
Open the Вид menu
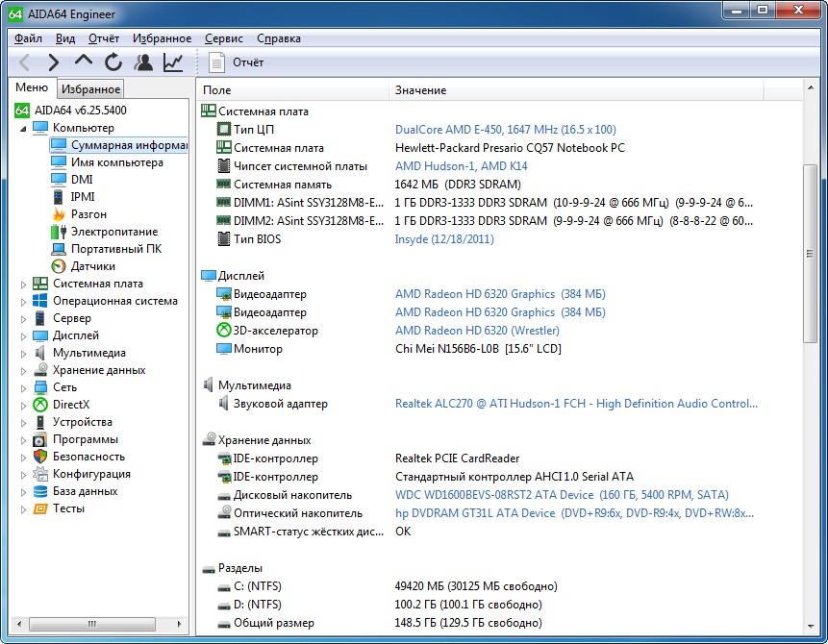click(65, 38)
